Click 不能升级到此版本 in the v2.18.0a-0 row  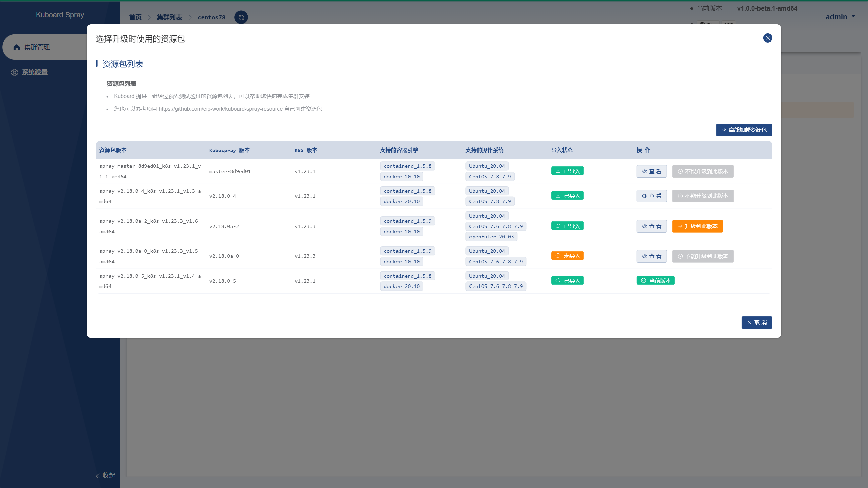pyautogui.click(x=703, y=256)
